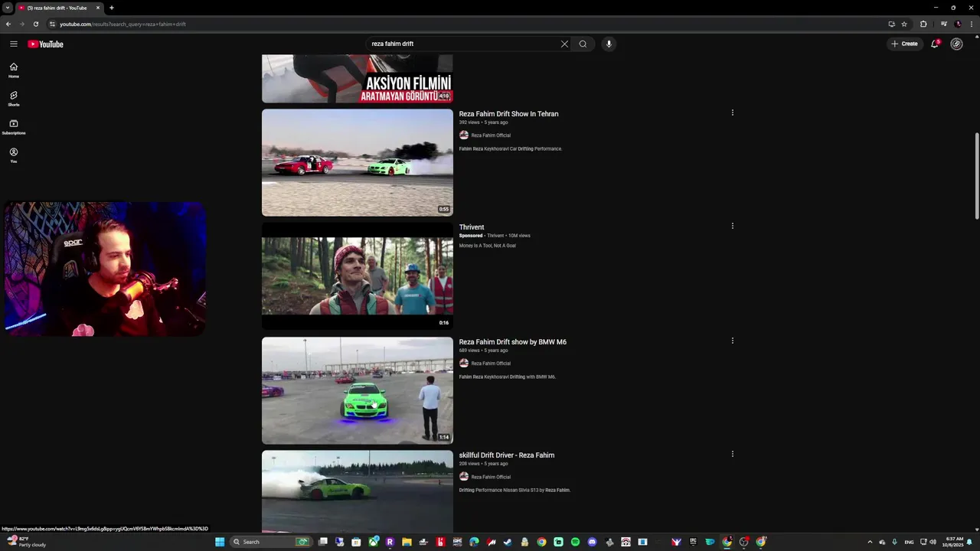This screenshot has height=551, width=980.
Task: Open the You section in the sidebar
Action: tap(14, 155)
